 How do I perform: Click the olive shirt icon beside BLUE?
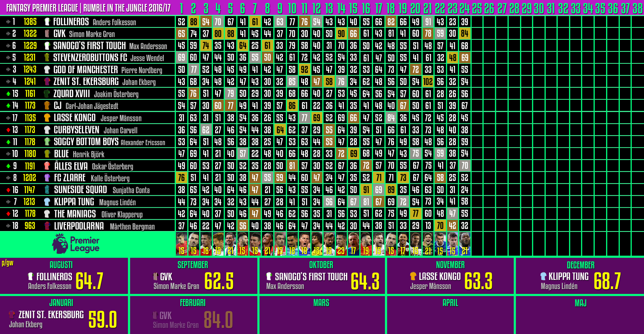coord(47,154)
